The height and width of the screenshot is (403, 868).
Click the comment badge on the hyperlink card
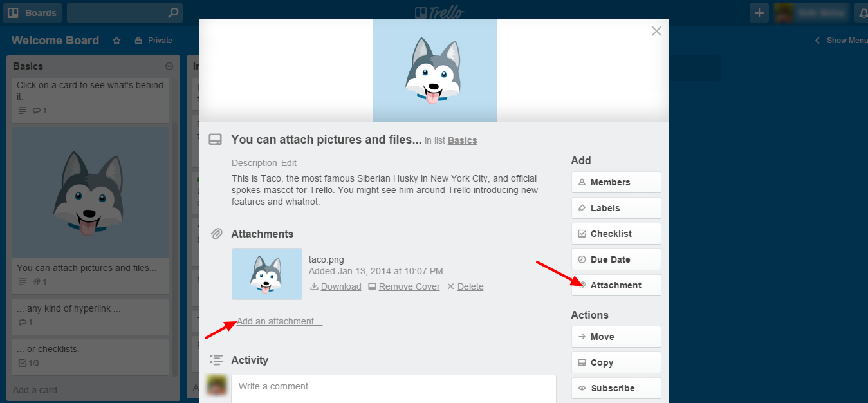[x=25, y=323]
